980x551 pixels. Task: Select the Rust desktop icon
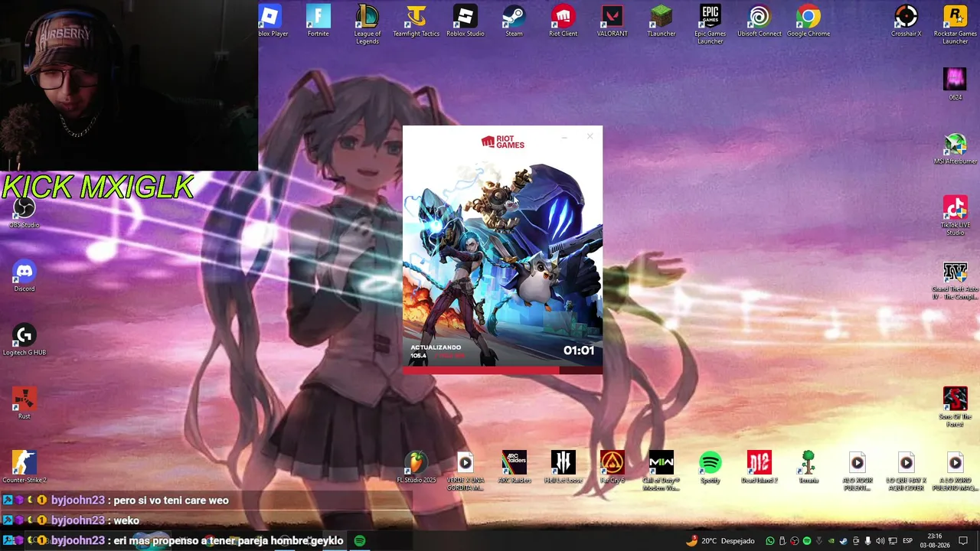tap(24, 403)
